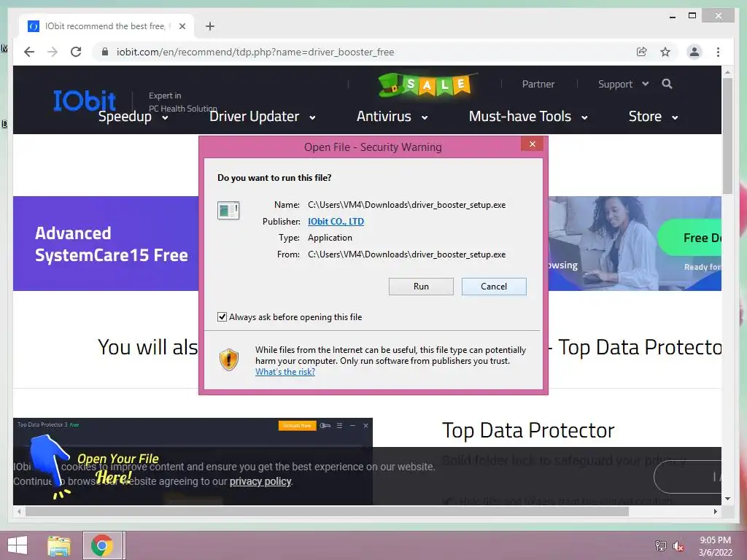Click the orange Activate Now button in thumbnail

click(297, 425)
